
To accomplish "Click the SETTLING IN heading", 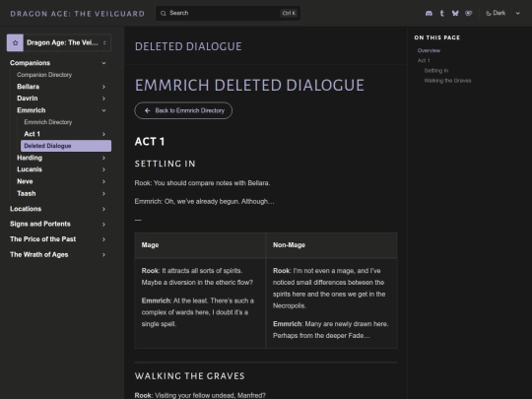I will tap(166, 164).
